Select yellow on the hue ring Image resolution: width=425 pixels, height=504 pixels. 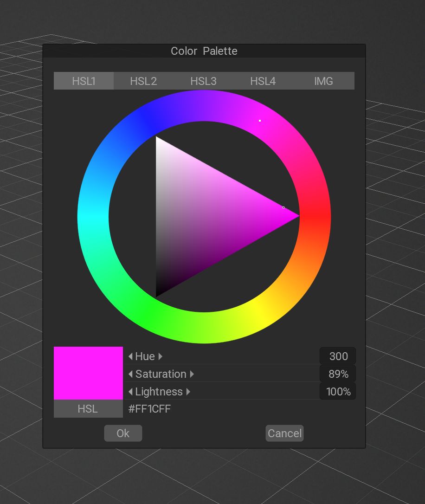[259, 313]
